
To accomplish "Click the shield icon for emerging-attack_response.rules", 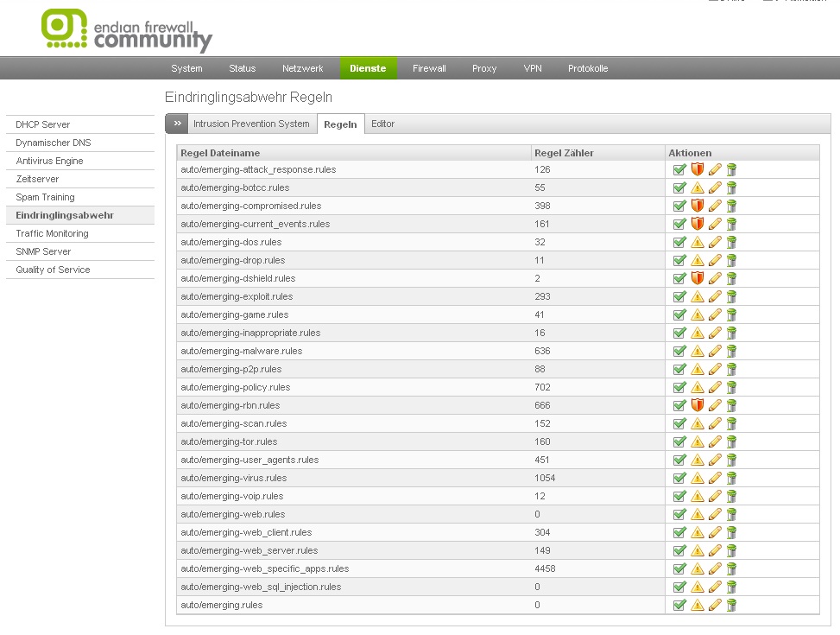I will coord(698,170).
